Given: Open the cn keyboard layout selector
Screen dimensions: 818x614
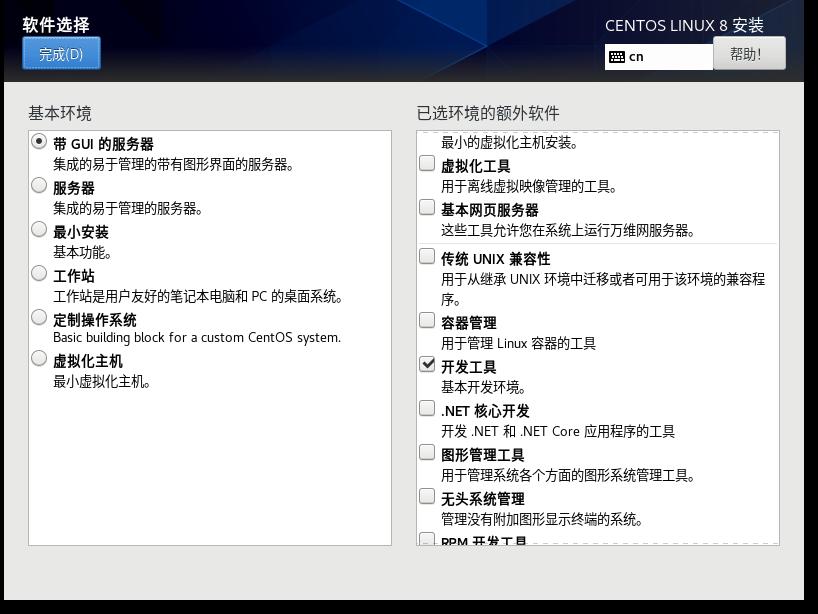Looking at the screenshot, I should pos(660,56).
